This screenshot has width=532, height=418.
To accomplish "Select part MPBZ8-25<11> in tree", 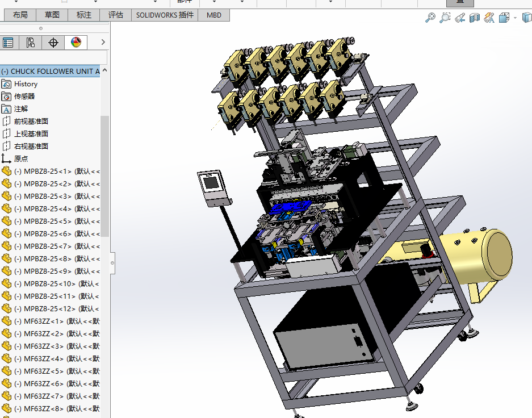I will click(50, 296).
